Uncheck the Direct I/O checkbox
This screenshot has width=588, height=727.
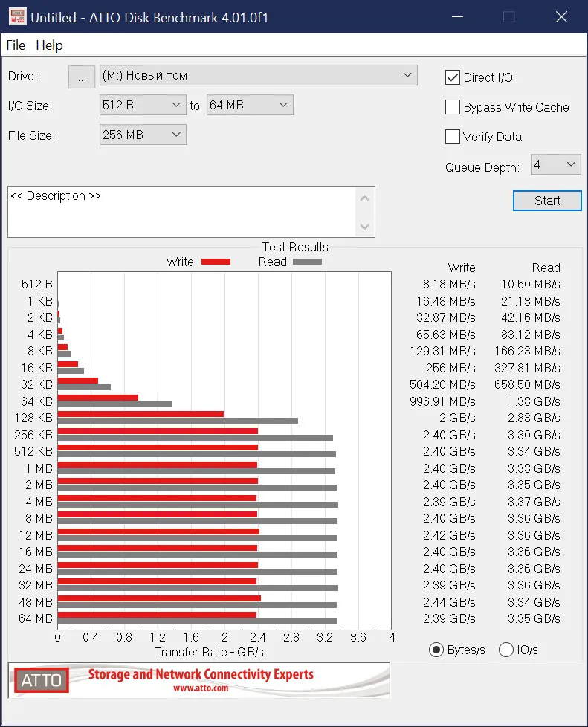[452, 77]
